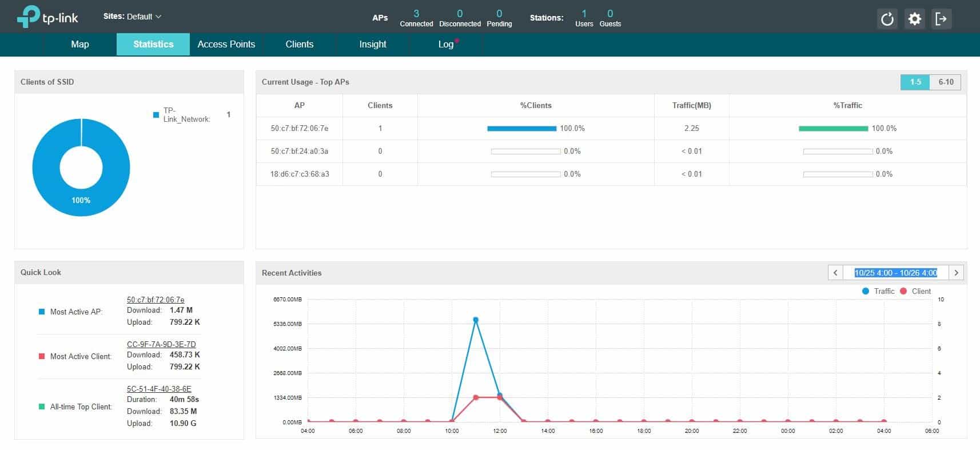
Task: Click the %Clients column header
Action: tap(536, 105)
